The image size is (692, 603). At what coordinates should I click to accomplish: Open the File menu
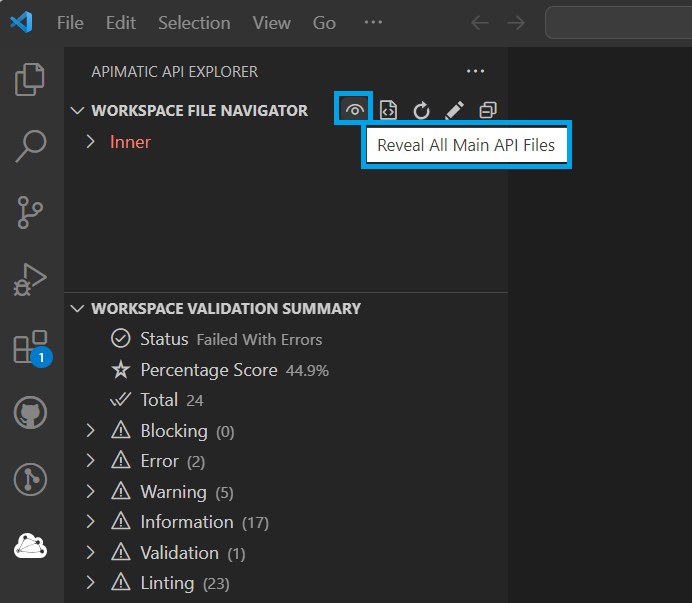point(70,23)
